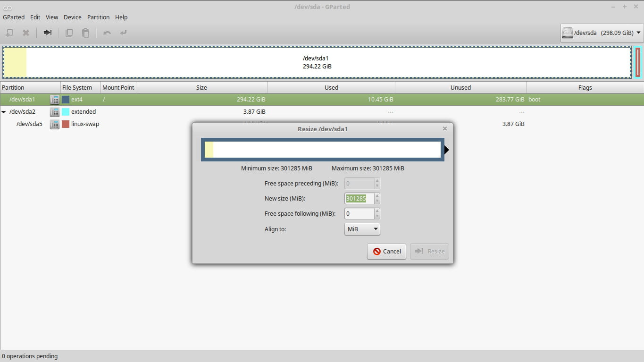
Task: Click the 294.22 GiB size cell
Action: pyautogui.click(x=251, y=100)
